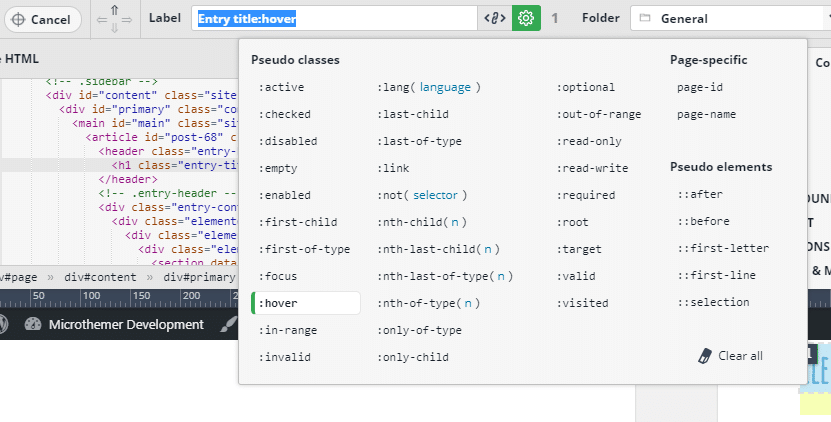Click the article id="post-68" HTML line
Screen dimensions: 831x422
click(x=161, y=137)
